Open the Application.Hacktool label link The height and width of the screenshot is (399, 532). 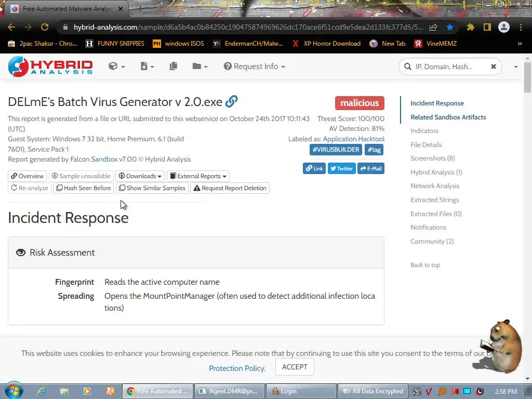(353, 139)
